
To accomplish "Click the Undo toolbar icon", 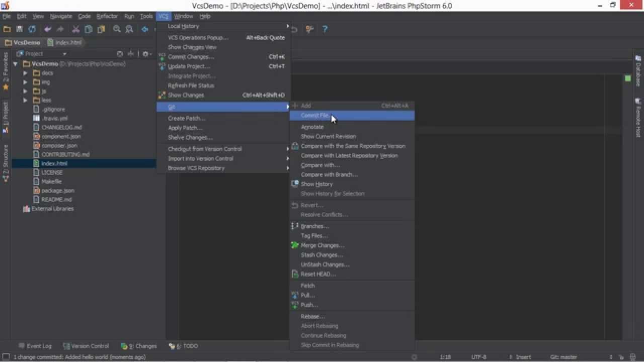I will (x=48, y=30).
